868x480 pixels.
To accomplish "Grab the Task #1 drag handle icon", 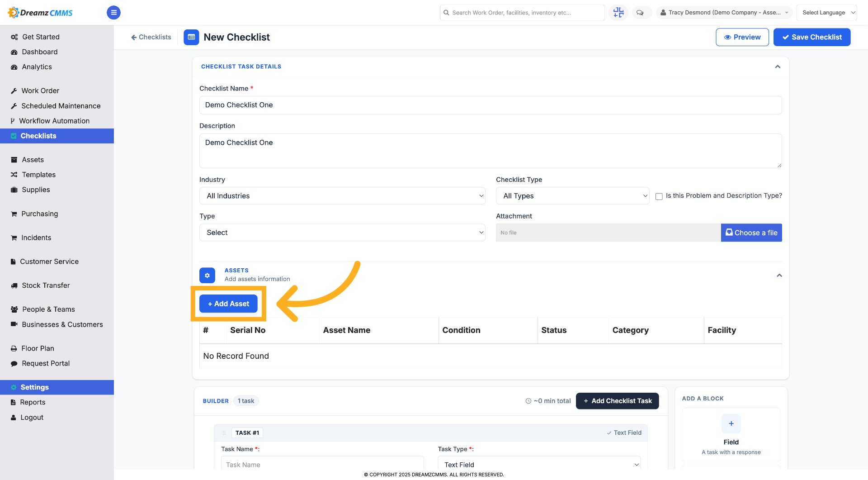I will pos(224,433).
